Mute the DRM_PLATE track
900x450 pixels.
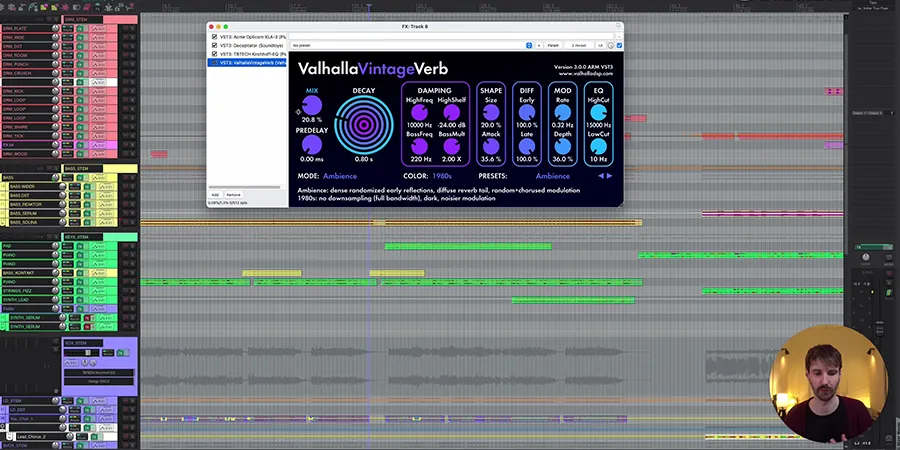point(126,29)
